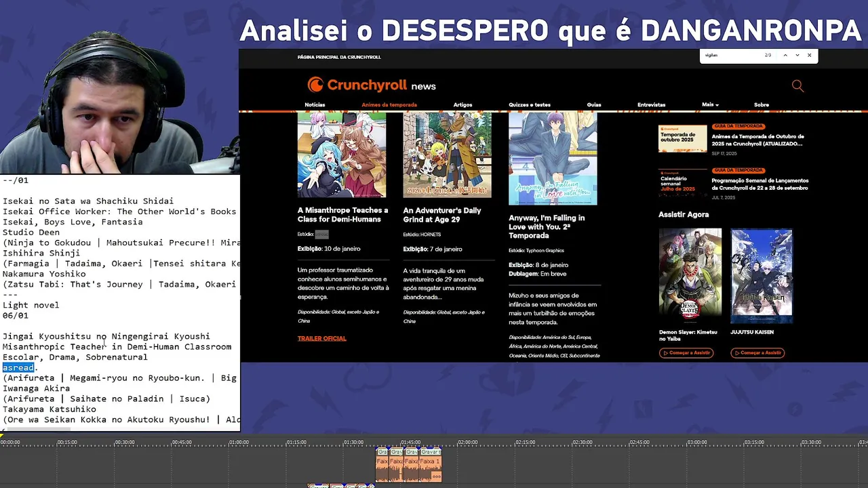The height and width of the screenshot is (488, 868).
Task: Open poster for An Adventurer's Daily Grind
Action: 447,155
